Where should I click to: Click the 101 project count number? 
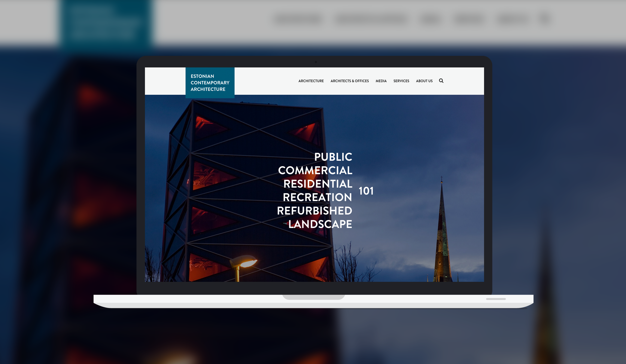click(x=366, y=191)
